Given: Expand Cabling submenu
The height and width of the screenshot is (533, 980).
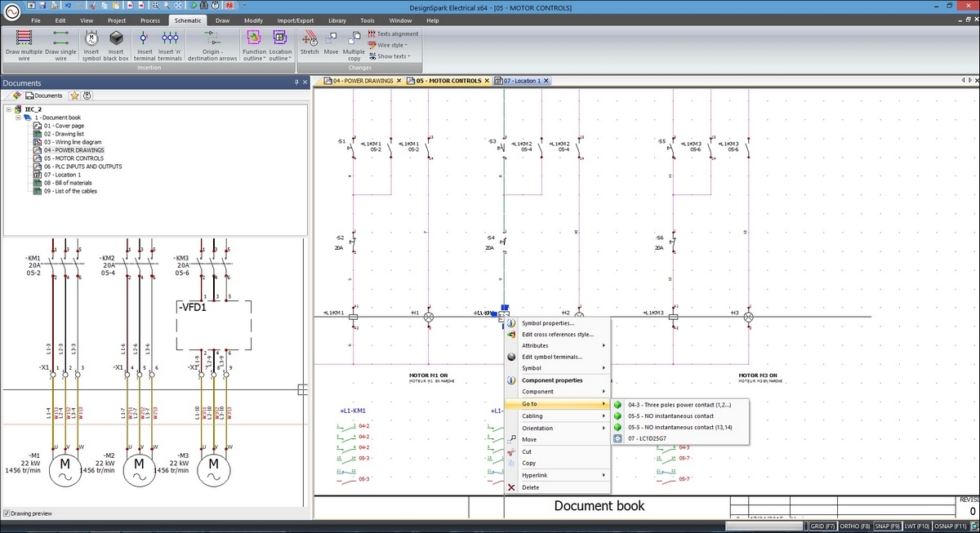Looking at the screenshot, I should point(558,415).
